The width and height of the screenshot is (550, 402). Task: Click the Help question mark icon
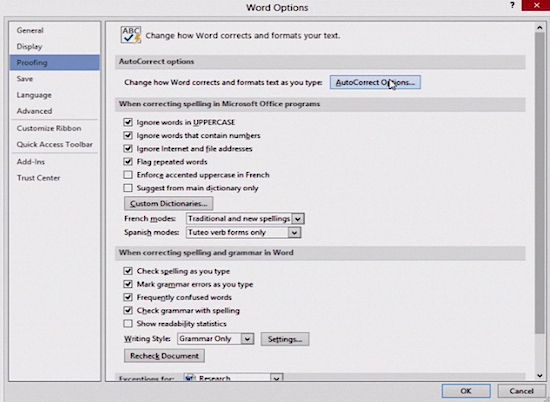(512, 5)
